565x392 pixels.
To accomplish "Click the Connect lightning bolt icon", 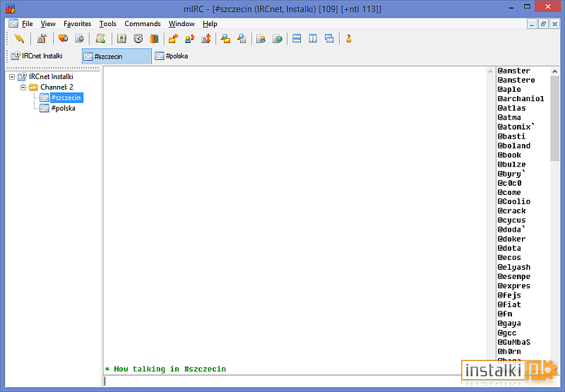I will (x=19, y=39).
